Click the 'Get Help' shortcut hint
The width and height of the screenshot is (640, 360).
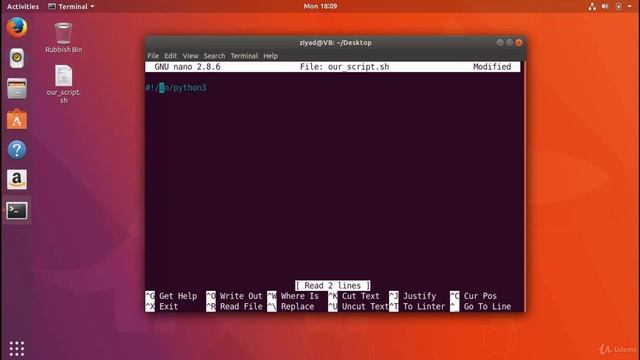pos(178,296)
